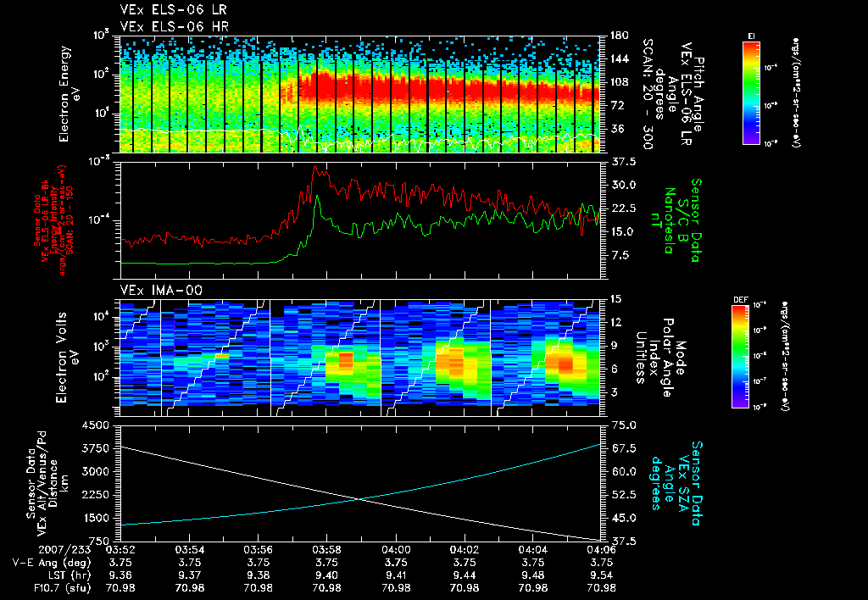Click the EI color scale bar
This screenshot has width=868, height=600.
click(751, 93)
